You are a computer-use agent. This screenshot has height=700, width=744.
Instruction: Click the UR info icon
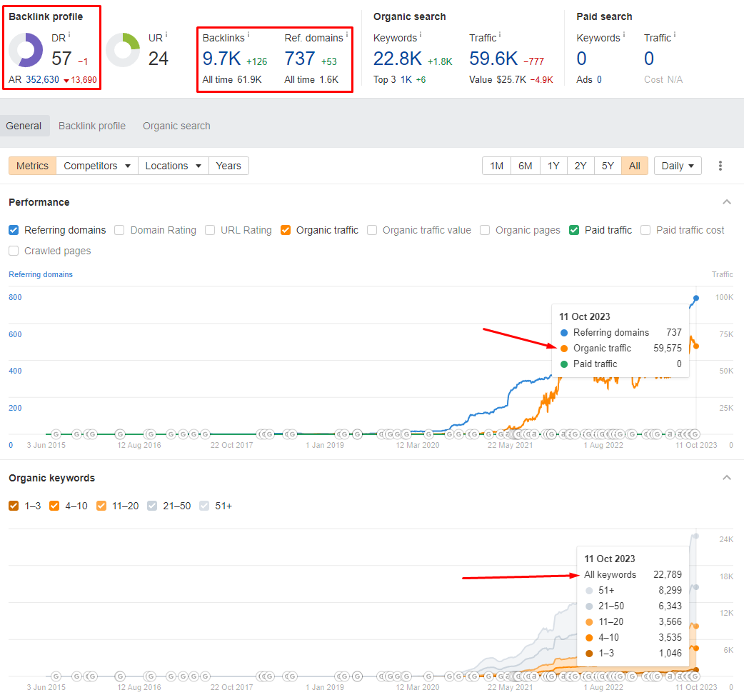(166, 35)
